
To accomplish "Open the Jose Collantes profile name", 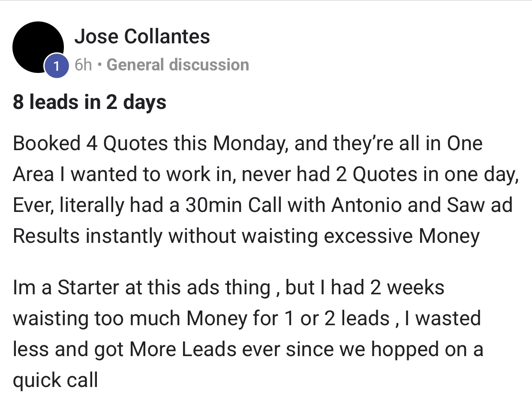I will click(142, 36).
